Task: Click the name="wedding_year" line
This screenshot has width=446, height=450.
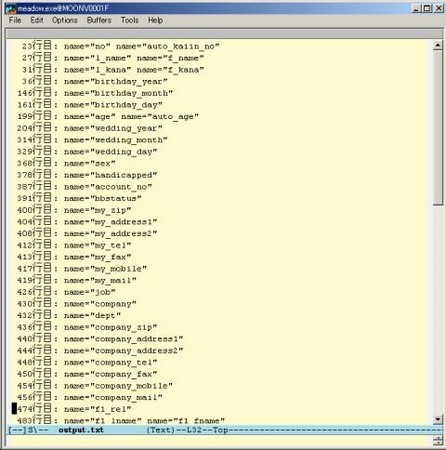Action: 90,128
